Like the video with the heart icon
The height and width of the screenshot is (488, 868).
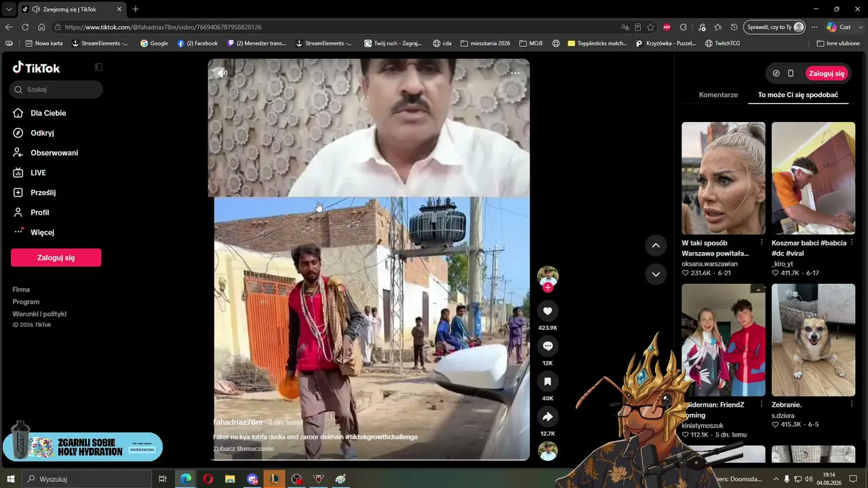coord(547,311)
